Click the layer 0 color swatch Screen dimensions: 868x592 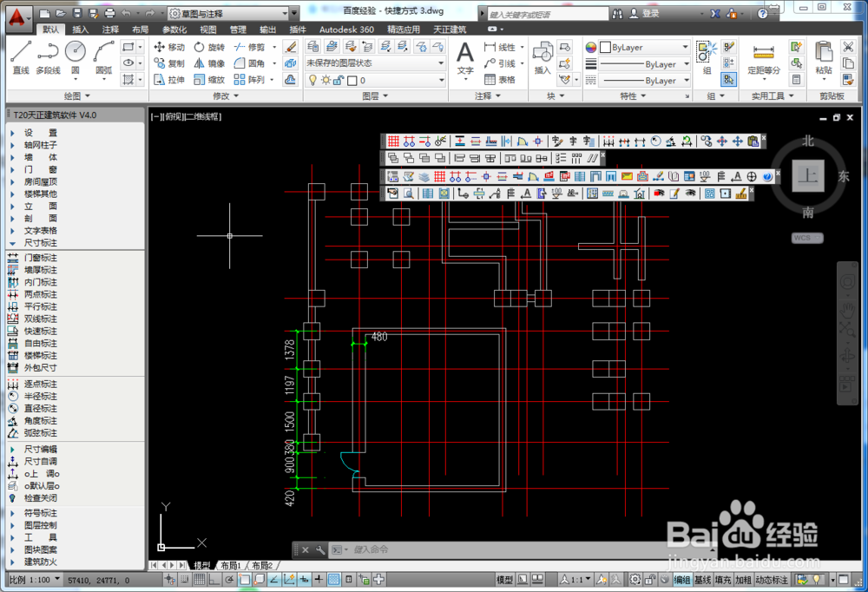[352, 81]
